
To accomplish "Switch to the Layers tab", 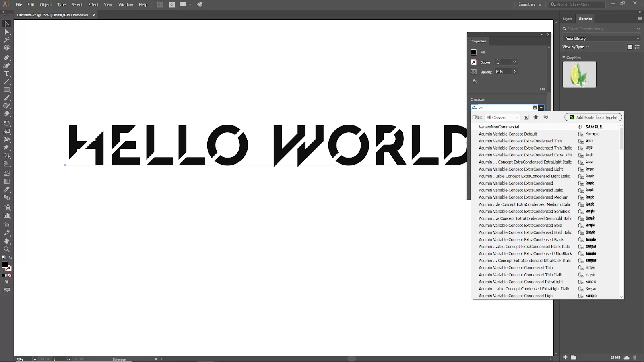I will pyautogui.click(x=568, y=19).
